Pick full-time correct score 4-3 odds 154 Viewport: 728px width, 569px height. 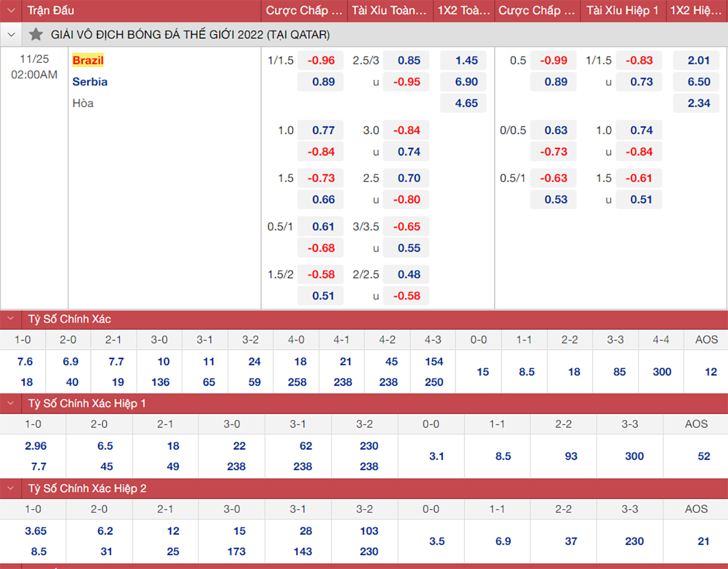tap(434, 362)
